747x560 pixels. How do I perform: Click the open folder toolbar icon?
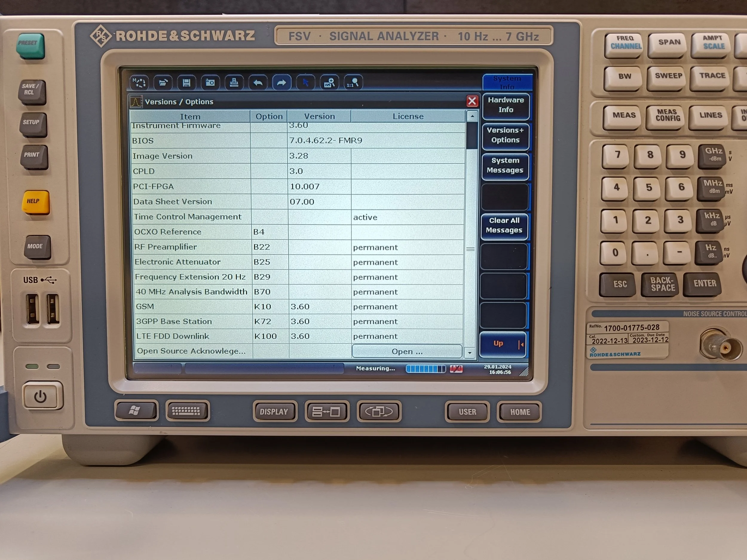coord(163,83)
